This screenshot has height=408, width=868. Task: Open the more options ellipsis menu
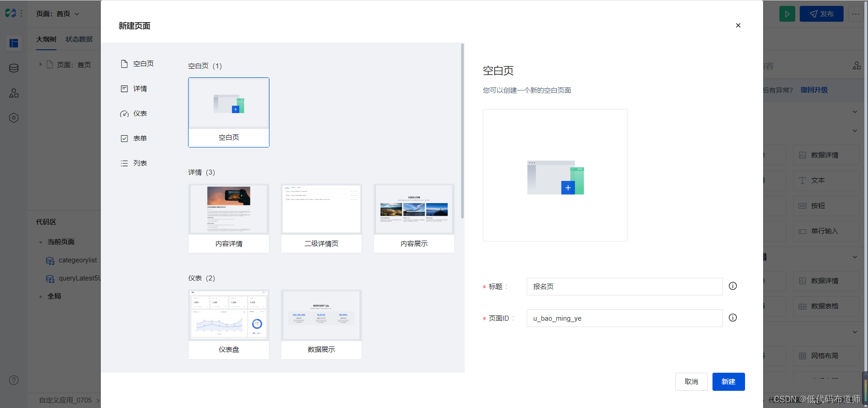coord(856,14)
